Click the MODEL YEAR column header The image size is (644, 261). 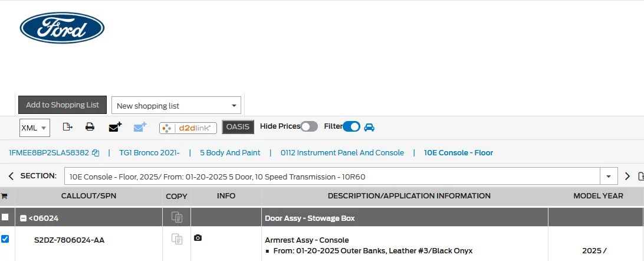point(598,196)
